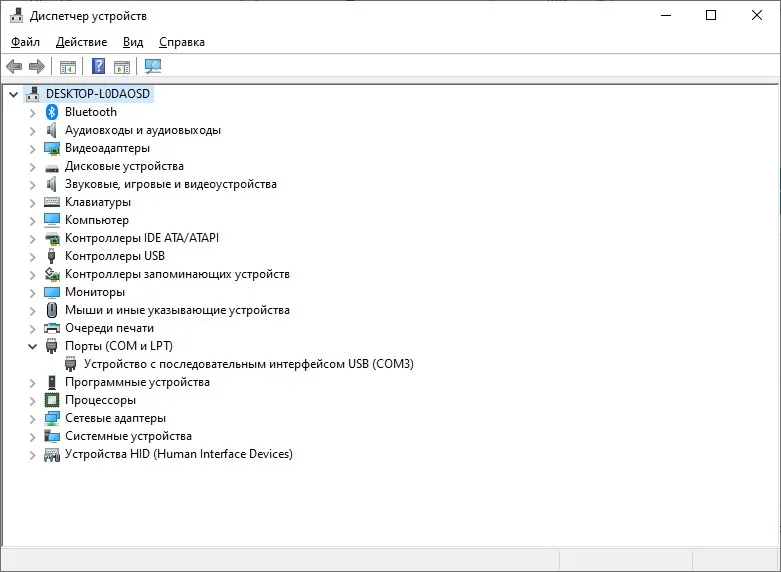
Task: Click the Bluetooth category icon
Action: (x=52, y=112)
